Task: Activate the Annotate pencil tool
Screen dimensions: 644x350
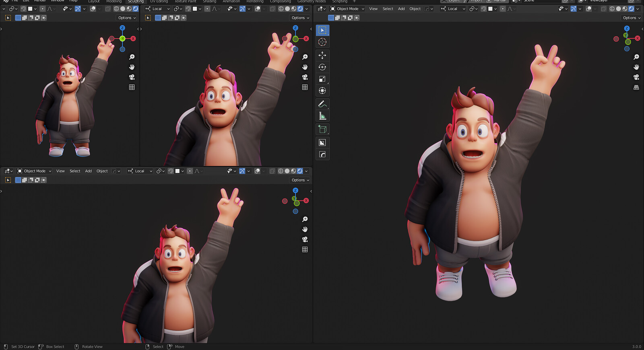Action: click(322, 104)
